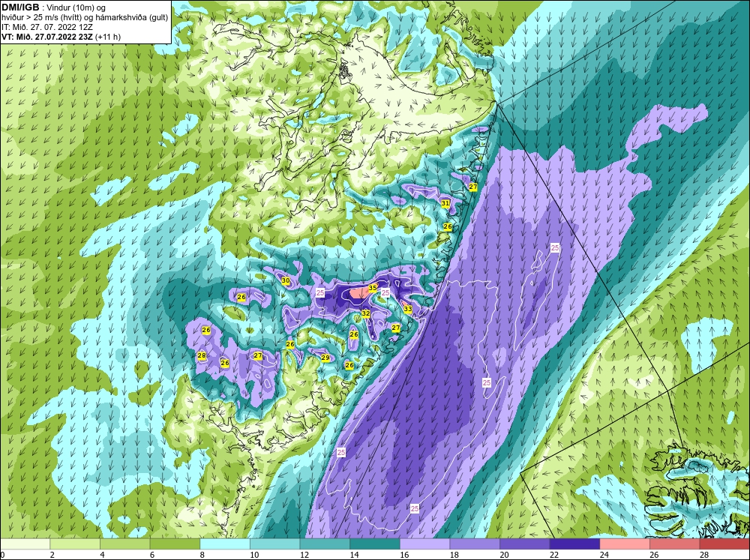The width and height of the screenshot is (750, 560).
Task: Click the legend scale value 26
Action: (654, 555)
